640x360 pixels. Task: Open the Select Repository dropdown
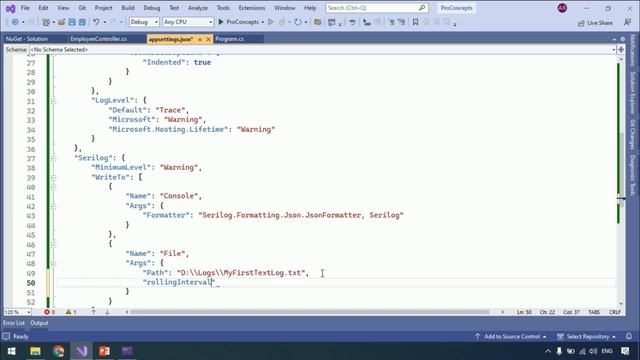(586, 336)
